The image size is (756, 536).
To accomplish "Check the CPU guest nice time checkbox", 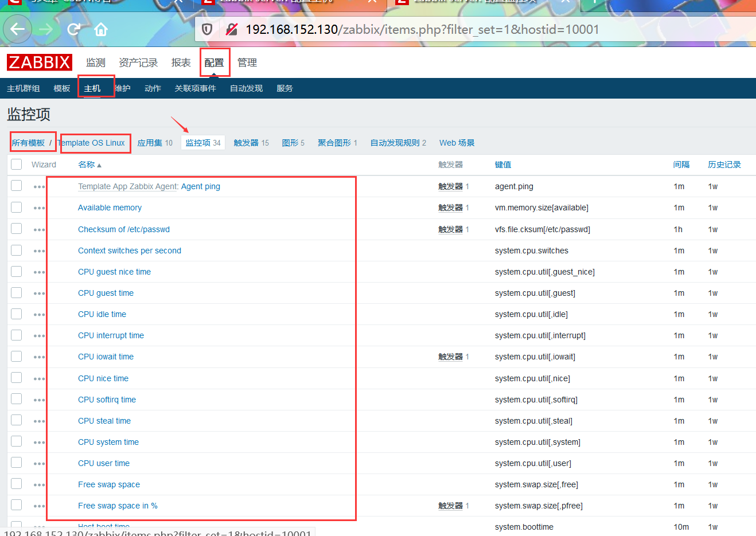I will click(x=17, y=271).
